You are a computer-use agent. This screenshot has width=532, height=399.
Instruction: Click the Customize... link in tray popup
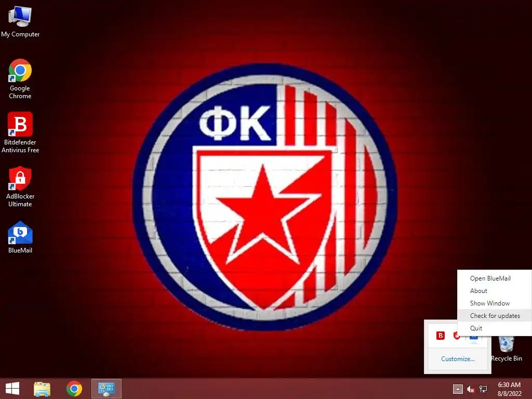(x=458, y=358)
